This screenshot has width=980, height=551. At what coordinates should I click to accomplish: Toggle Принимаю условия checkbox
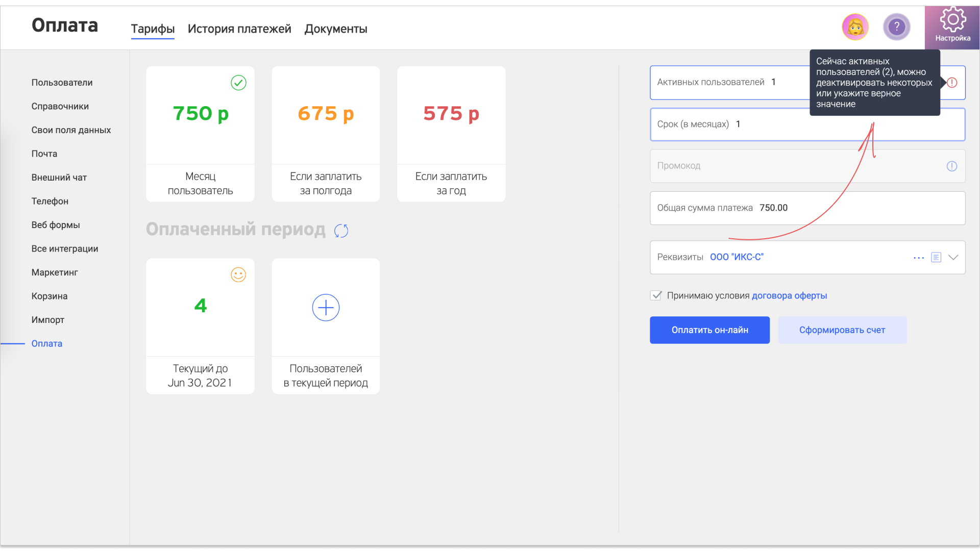click(x=656, y=295)
